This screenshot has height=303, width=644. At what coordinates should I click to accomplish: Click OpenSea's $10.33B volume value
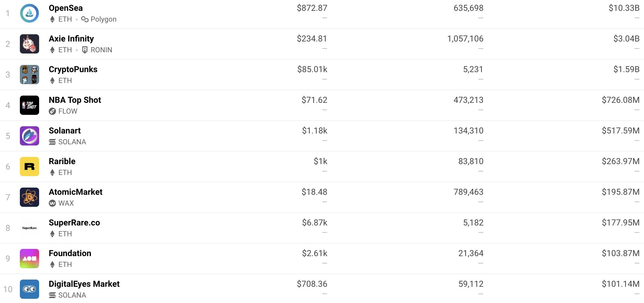(624, 8)
